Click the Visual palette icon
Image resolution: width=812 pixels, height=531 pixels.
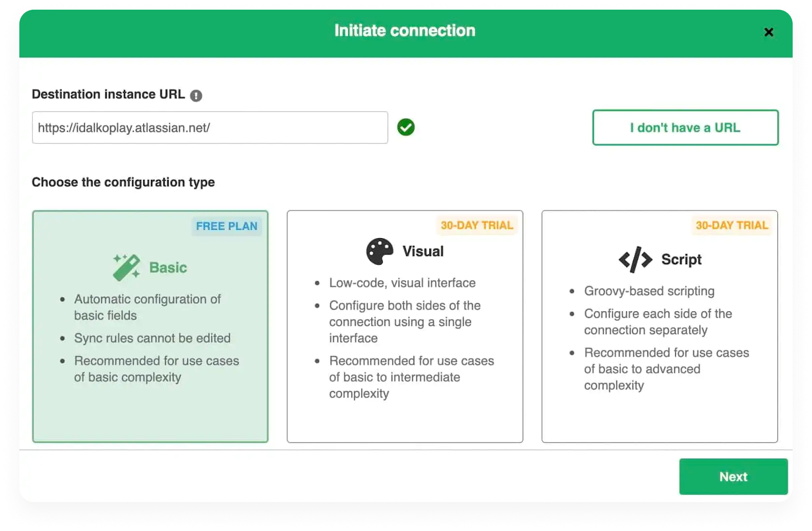[380, 251]
